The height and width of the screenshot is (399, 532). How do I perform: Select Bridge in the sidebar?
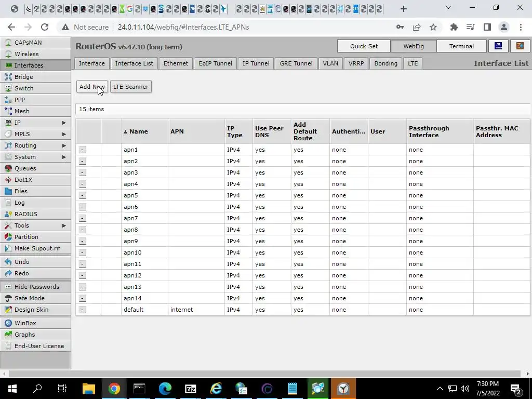coord(35,77)
